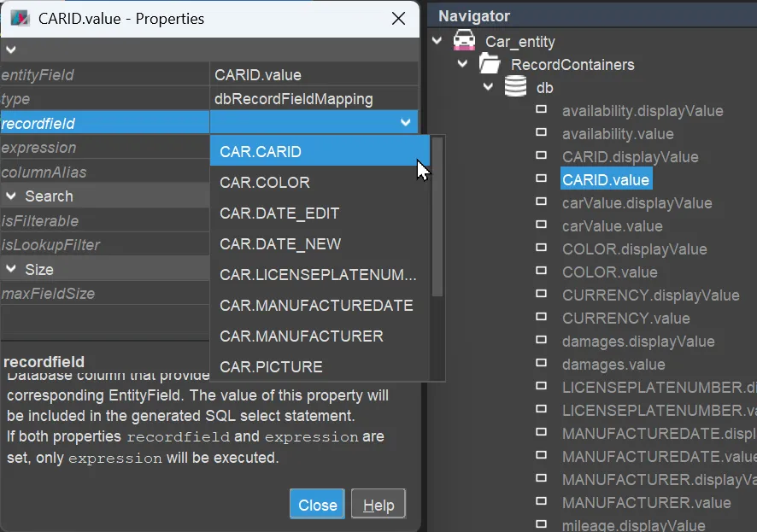Select CAR.CARID from the dropdown list
757x532 pixels.
(320, 151)
